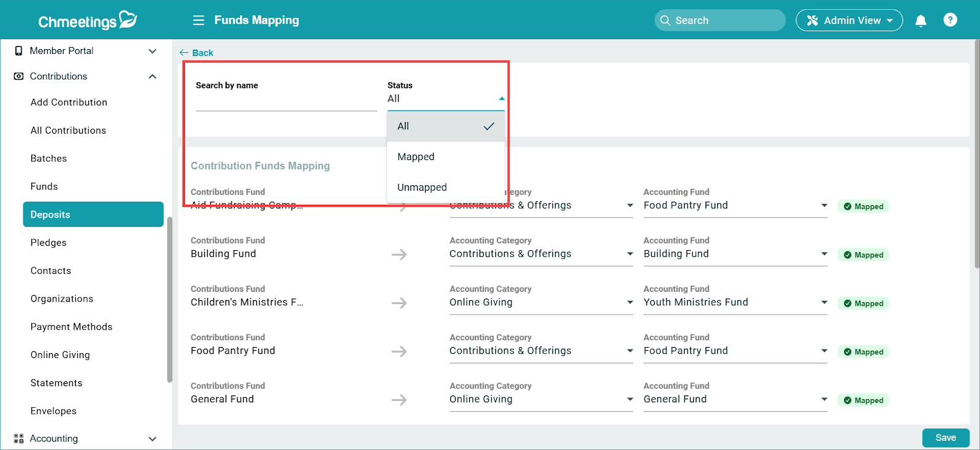Click the Accounting grid icon in sidebar
Image resolution: width=980 pixels, height=450 pixels.
(x=18, y=438)
